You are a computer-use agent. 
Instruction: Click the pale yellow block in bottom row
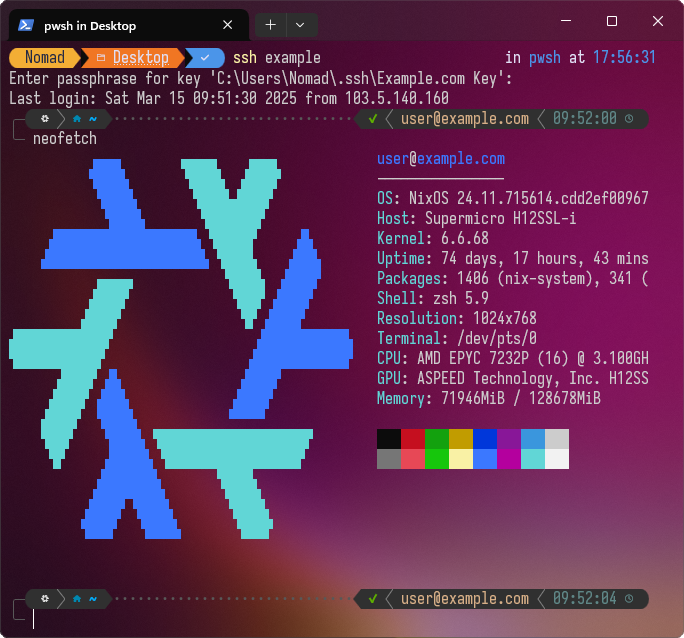pos(461,459)
